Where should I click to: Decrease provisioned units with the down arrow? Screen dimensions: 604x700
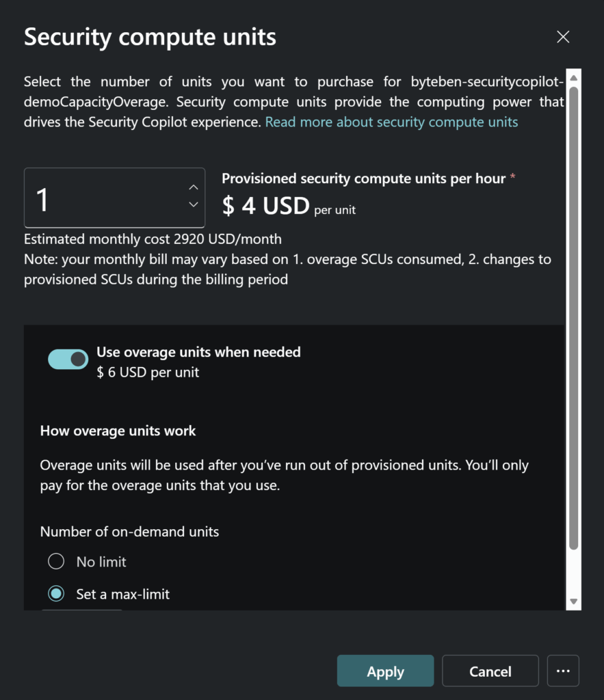(194, 204)
